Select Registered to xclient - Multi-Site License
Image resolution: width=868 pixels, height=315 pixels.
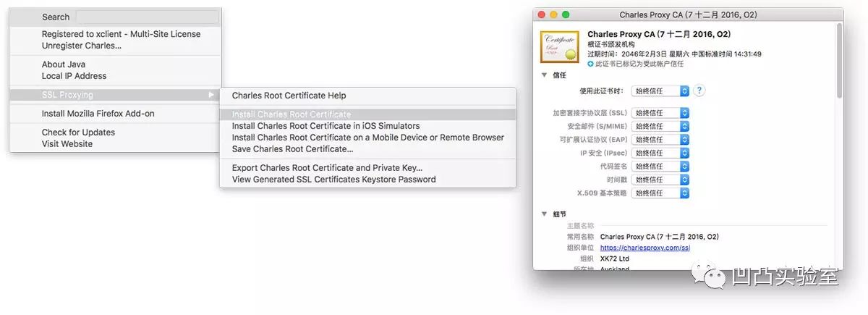coord(121,34)
